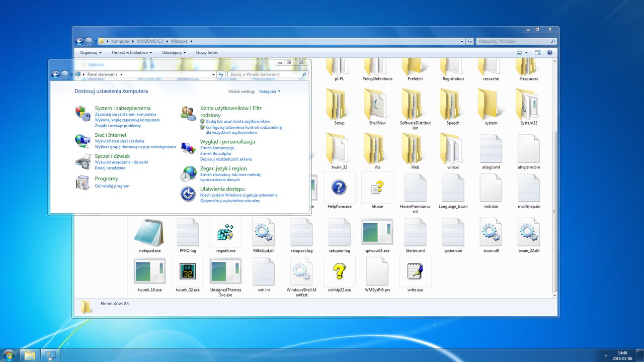Viewport: 644px width, 362px height.
Task: Click the Ułatwienia dostępu icon
Action: [x=188, y=194]
